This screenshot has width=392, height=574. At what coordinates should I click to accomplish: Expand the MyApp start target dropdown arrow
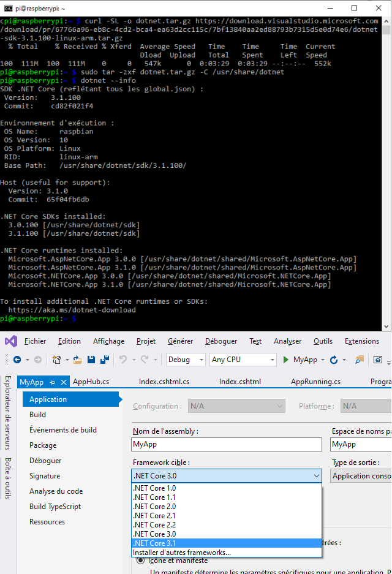pos(323,360)
